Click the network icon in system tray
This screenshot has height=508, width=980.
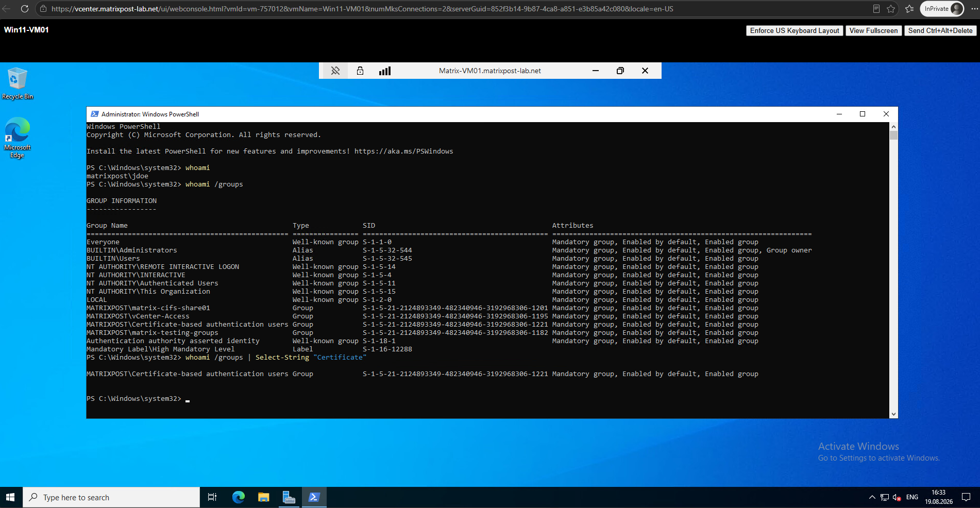coord(885,497)
